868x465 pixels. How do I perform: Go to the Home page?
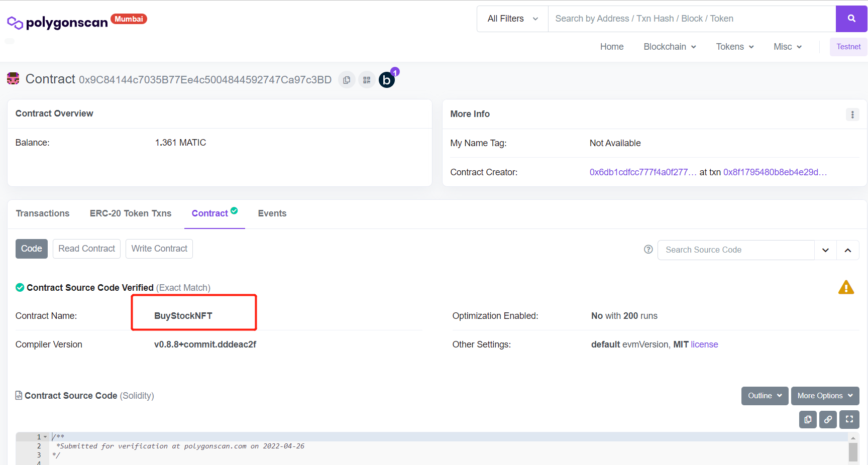[x=612, y=47]
